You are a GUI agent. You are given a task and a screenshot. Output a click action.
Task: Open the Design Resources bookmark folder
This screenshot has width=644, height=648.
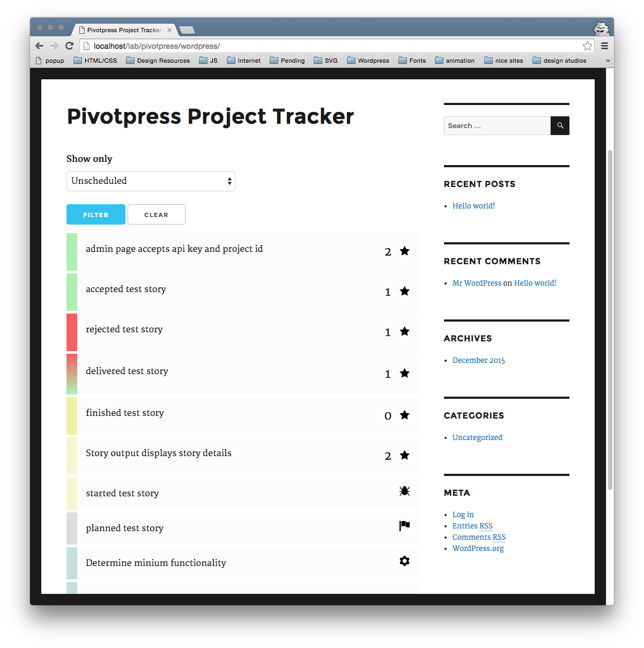(x=158, y=61)
